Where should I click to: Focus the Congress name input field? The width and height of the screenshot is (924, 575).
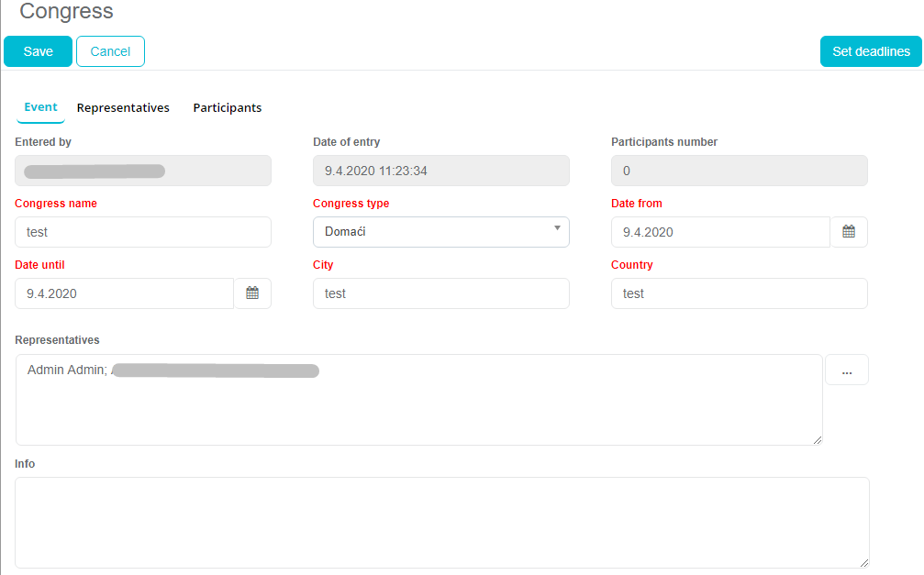[x=143, y=232]
